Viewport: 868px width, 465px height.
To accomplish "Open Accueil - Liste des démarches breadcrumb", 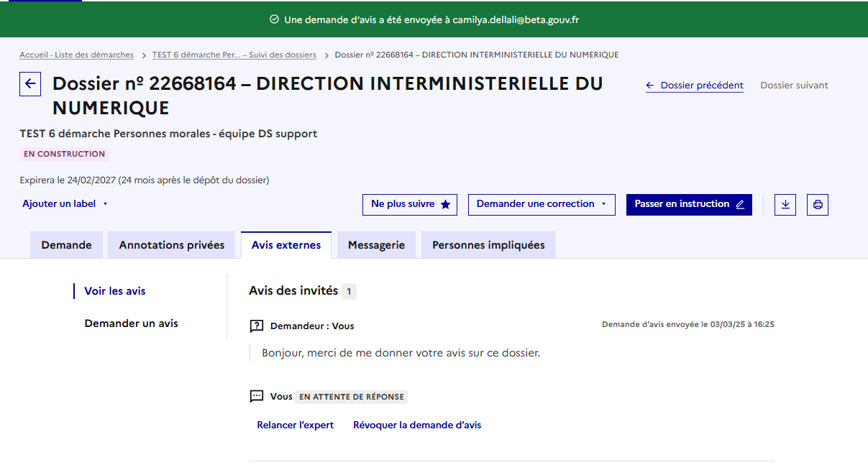I will [76, 55].
